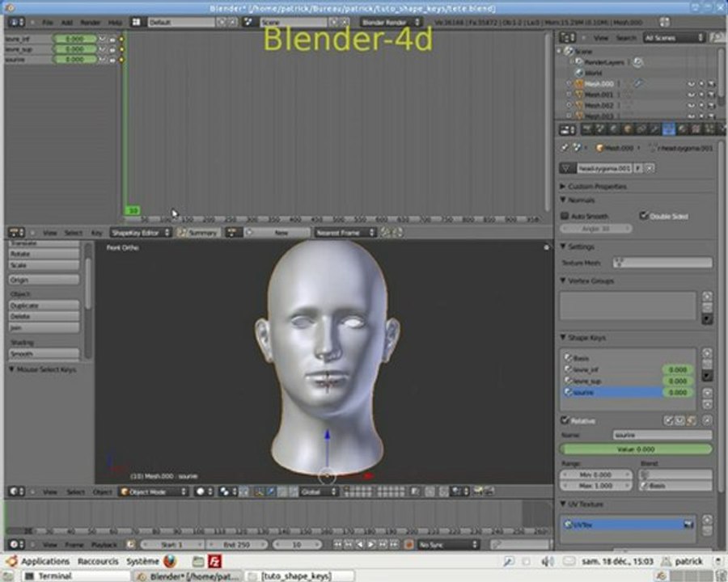
Task: Jump to the first frame in timeline
Action: (338, 544)
